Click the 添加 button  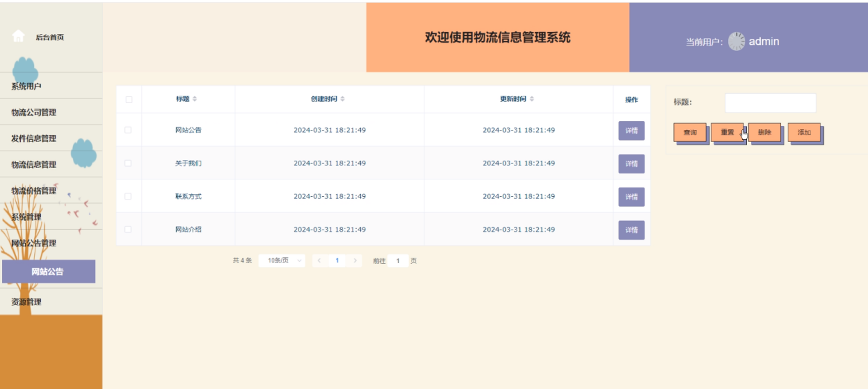click(804, 133)
